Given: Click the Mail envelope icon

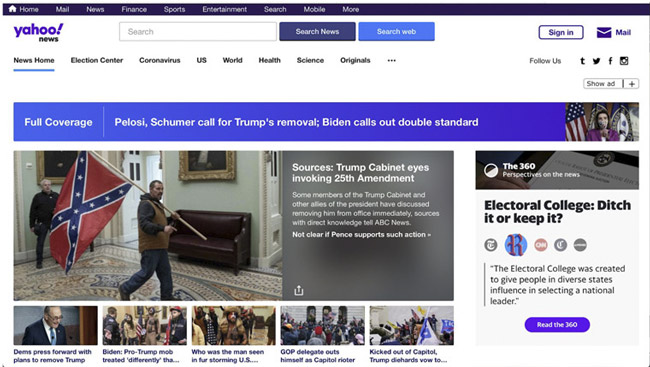Looking at the screenshot, I should [604, 32].
